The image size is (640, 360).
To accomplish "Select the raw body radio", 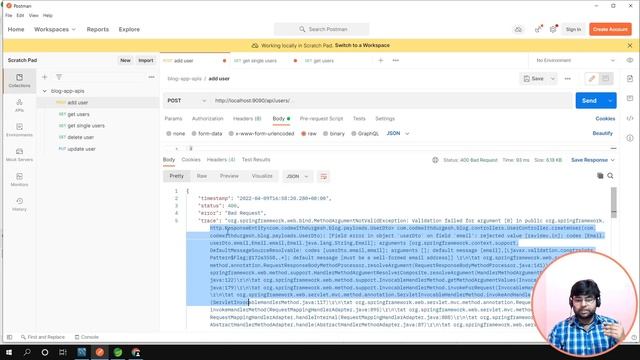I will click(x=304, y=133).
